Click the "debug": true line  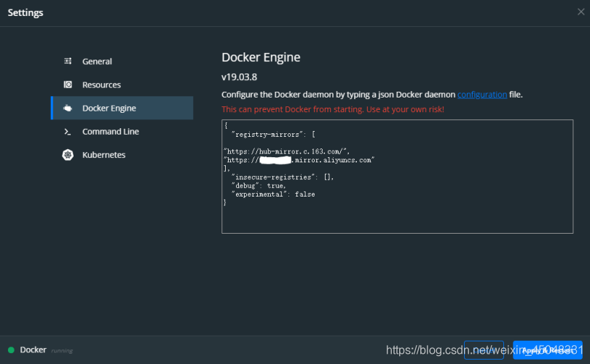(x=259, y=186)
